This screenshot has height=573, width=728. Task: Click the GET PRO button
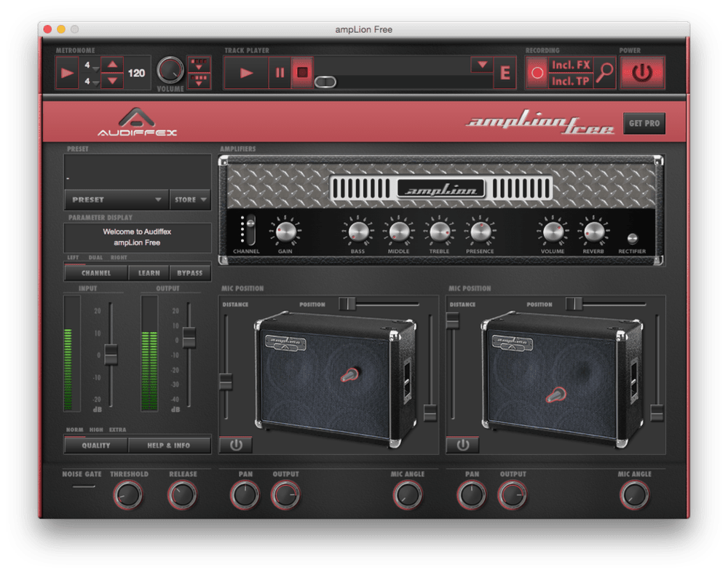point(644,123)
